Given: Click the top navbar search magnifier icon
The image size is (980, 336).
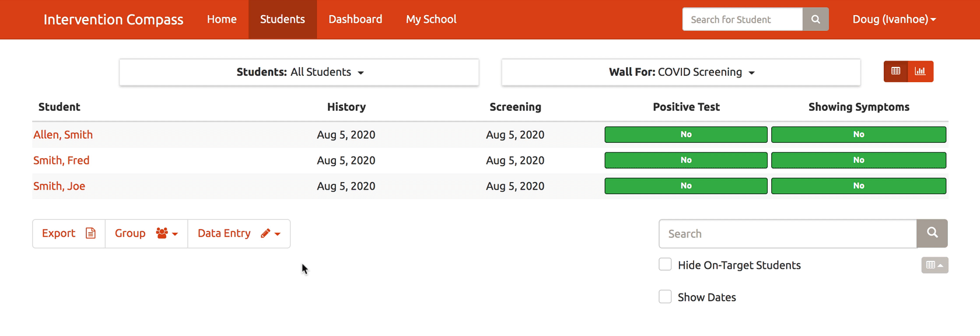Looking at the screenshot, I should pos(815,19).
